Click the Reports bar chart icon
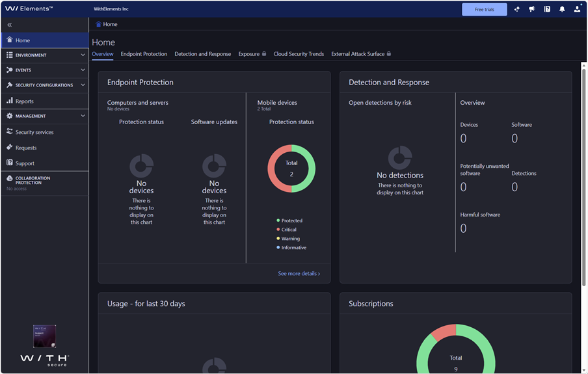 point(9,101)
